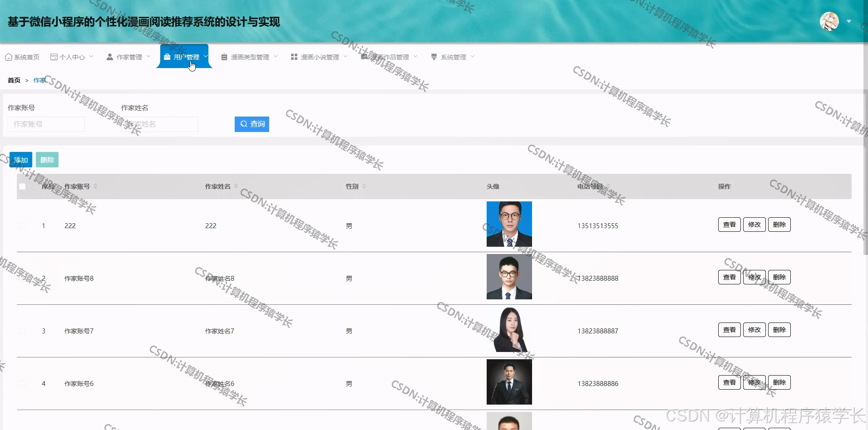The width and height of the screenshot is (868, 430).
Task: Select the 作家姓名7 cell
Action: tap(220, 331)
